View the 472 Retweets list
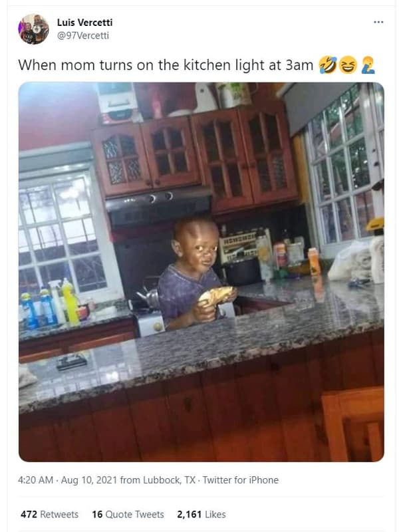The width and height of the screenshot is (399, 532). coord(49,514)
